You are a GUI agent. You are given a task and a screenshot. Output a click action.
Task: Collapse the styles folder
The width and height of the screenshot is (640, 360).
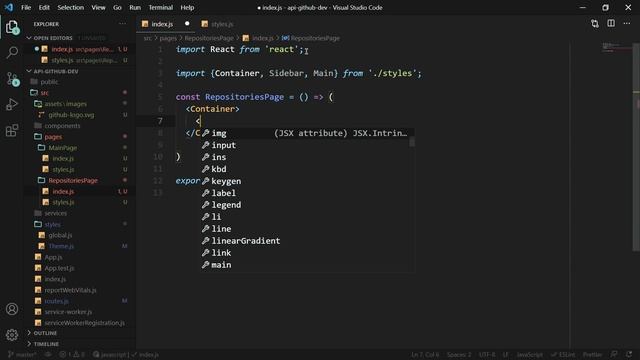click(x=52, y=224)
